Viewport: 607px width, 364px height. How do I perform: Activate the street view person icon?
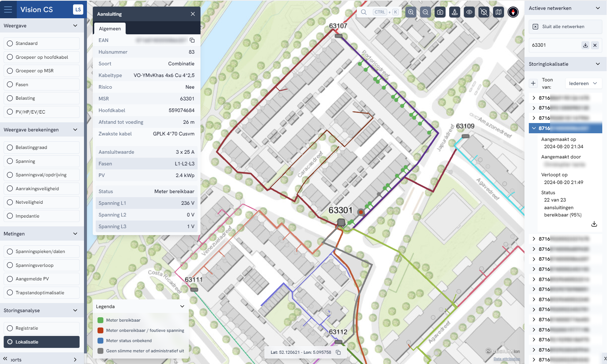[455, 12]
